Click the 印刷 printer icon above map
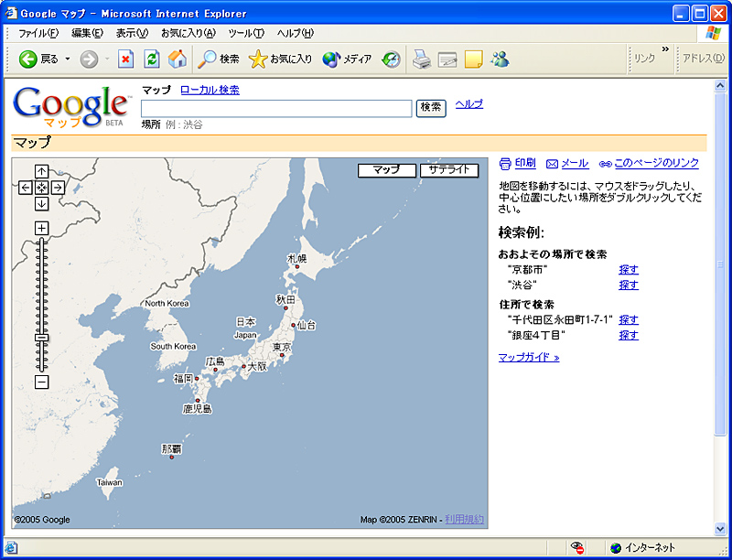The height and width of the screenshot is (560, 732). [x=504, y=163]
